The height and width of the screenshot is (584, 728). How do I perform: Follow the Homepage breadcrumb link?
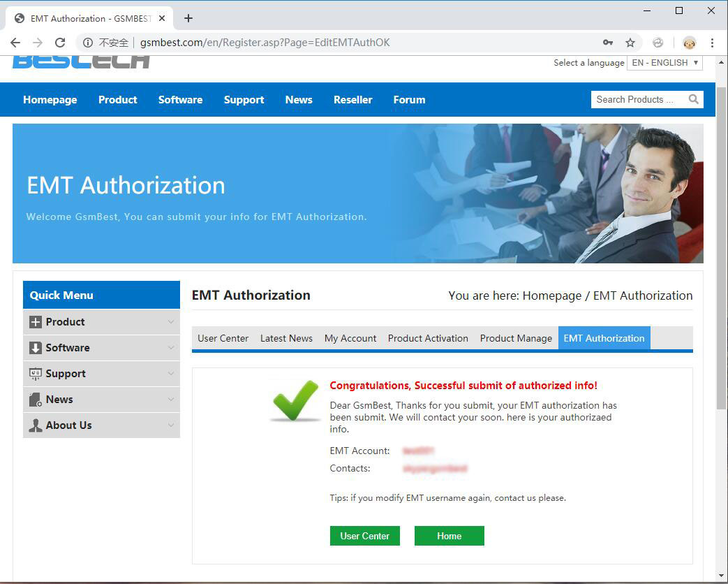552,296
